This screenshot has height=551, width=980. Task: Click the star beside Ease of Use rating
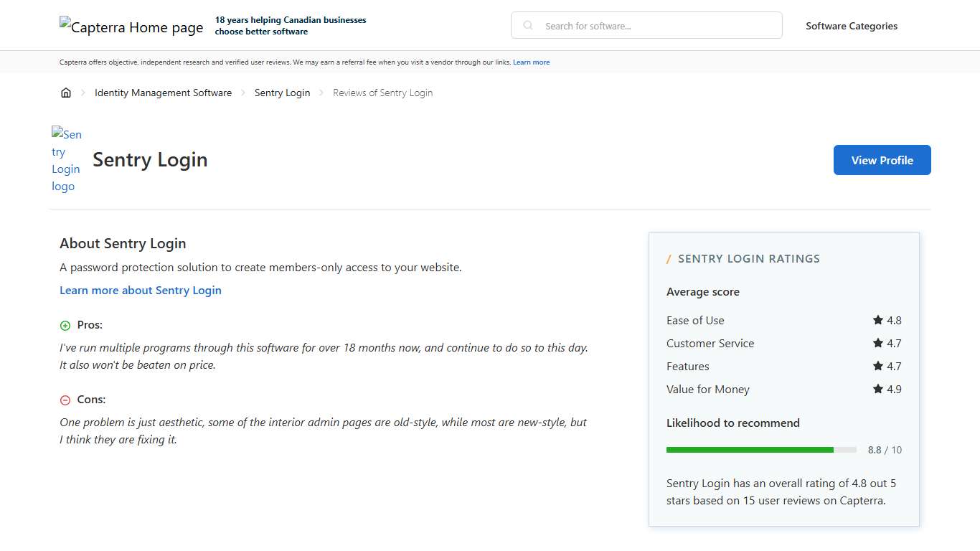(x=877, y=320)
